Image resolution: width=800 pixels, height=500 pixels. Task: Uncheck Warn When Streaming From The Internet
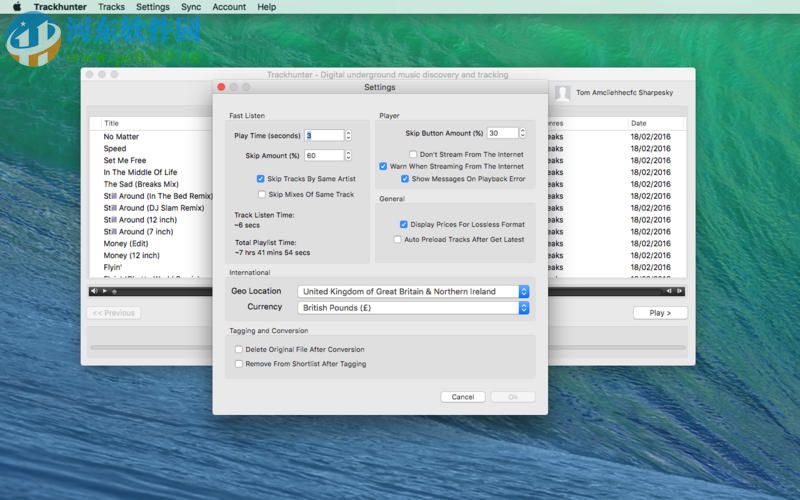pyautogui.click(x=383, y=166)
